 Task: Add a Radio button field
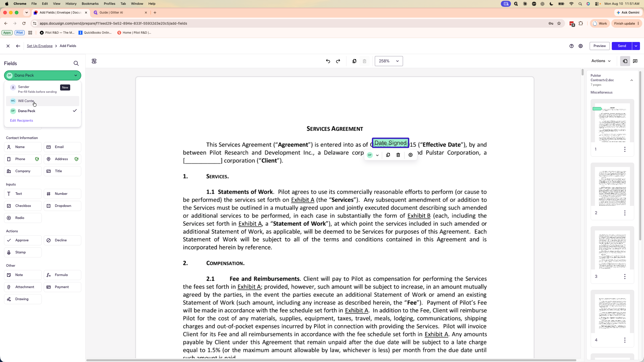[23, 218]
